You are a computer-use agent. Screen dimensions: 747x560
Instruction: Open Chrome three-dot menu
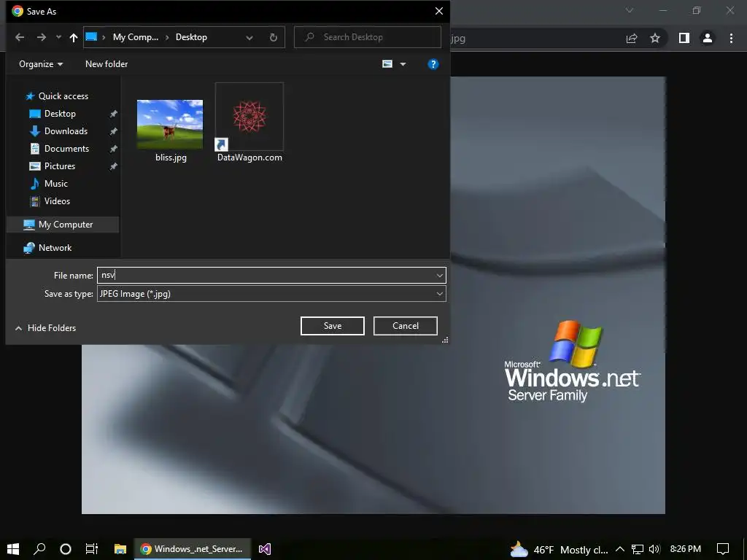point(731,38)
